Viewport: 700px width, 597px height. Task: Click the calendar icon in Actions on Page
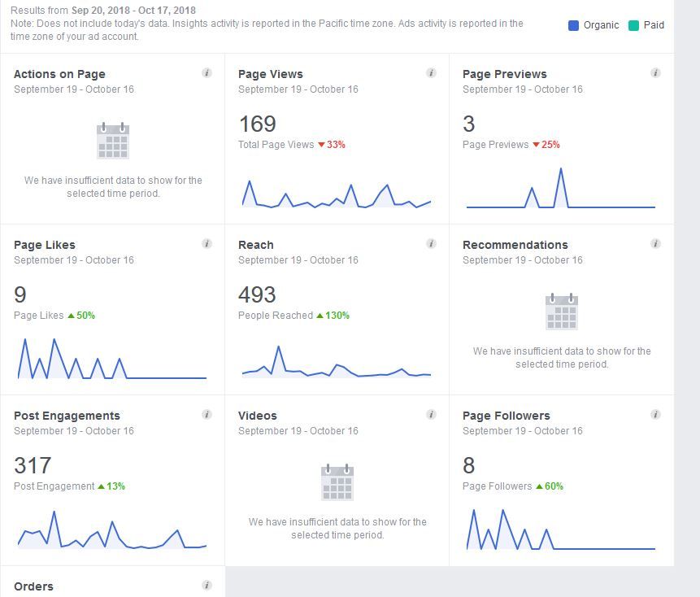112,140
